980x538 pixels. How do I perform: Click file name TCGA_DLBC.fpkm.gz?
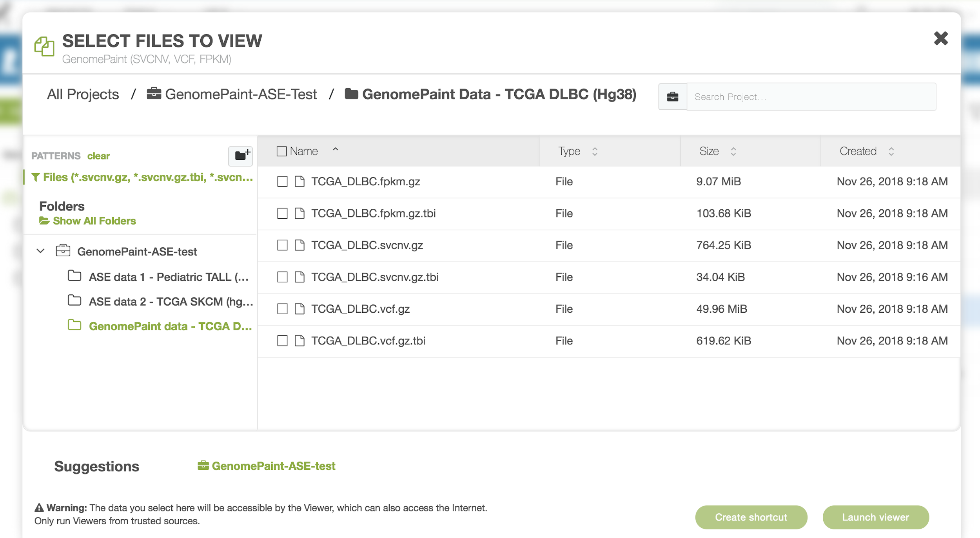click(x=366, y=181)
